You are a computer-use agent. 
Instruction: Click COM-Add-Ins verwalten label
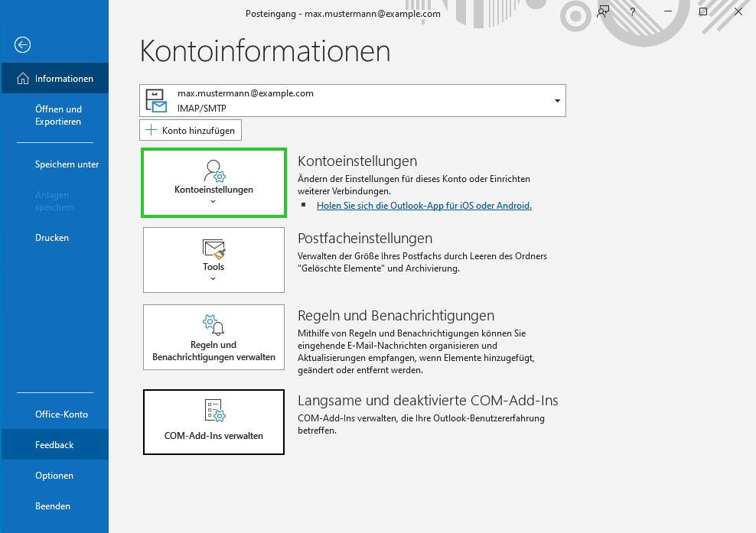pos(213,436)
